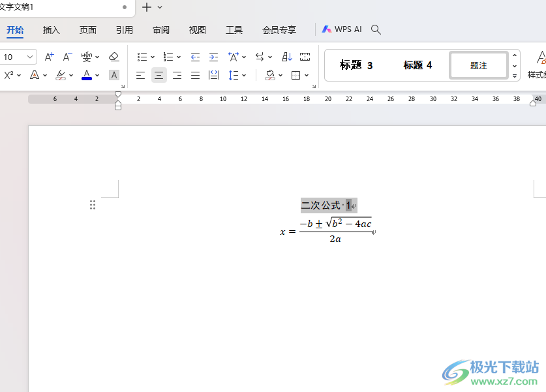The height and width of the screenshot is (392, 546).
Task: Align text left
Action: [x=141, y=75]
